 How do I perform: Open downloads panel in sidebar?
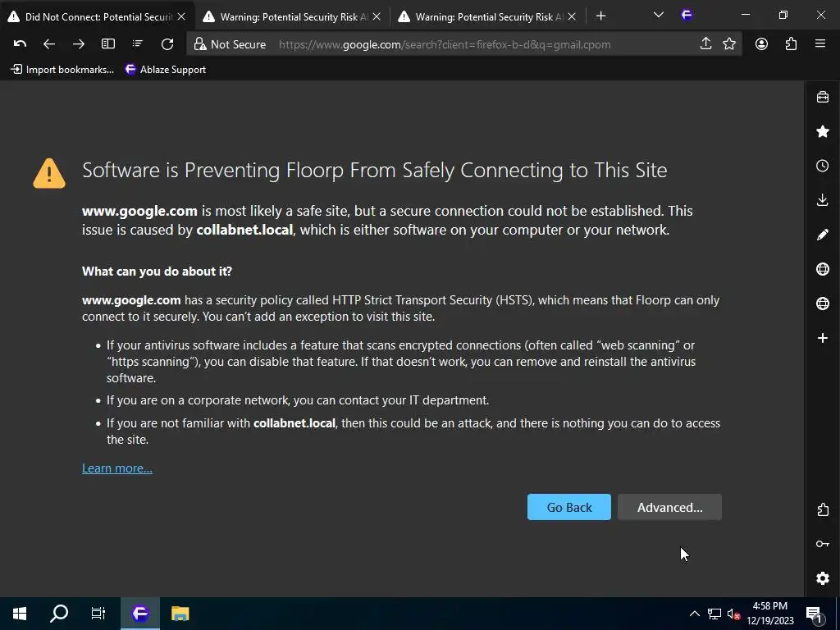[x=822, y=200]
